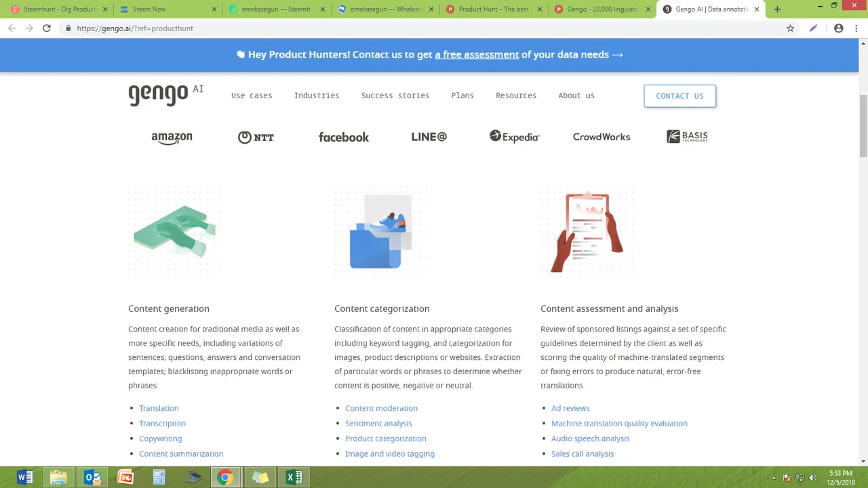View site info via the padlock icon
Screen dimensions: 868x488
pos(68,28)
